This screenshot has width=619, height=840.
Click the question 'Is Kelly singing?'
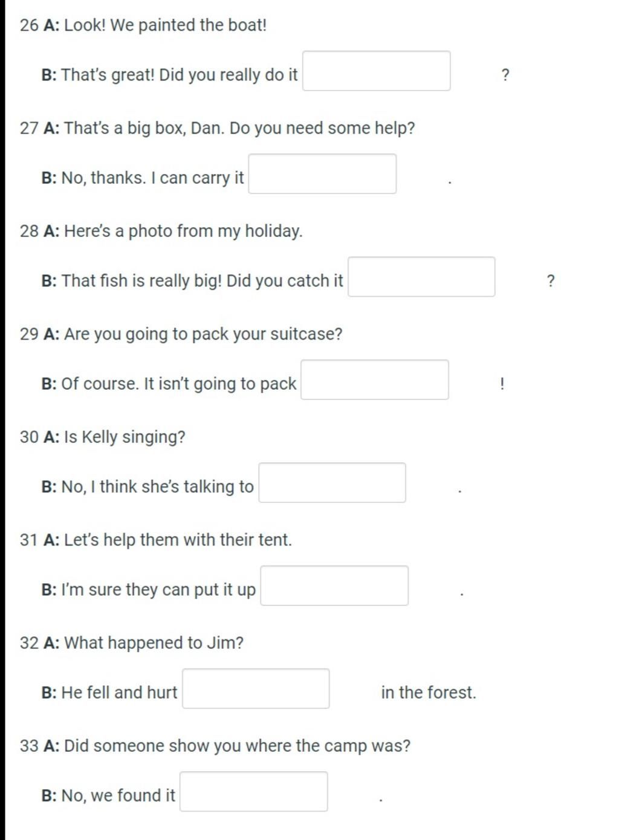click(125, 437)
